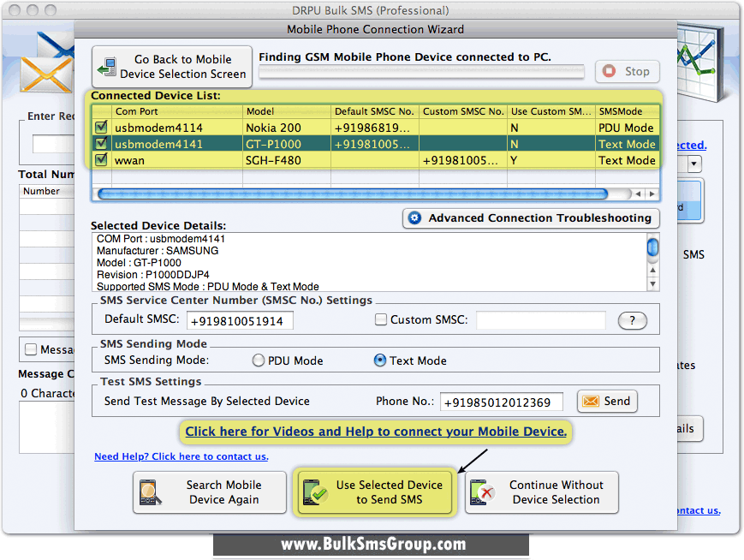Uncheck the usbmodem4114 device checkbox
This screenshot has height=560, width=744.
tap(101, 128)
